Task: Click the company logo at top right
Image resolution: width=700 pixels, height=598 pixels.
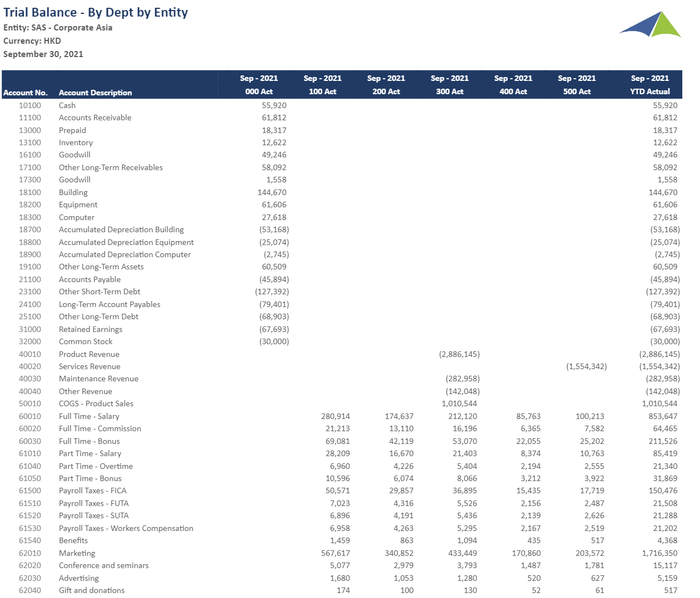Action: coord(650,24)
